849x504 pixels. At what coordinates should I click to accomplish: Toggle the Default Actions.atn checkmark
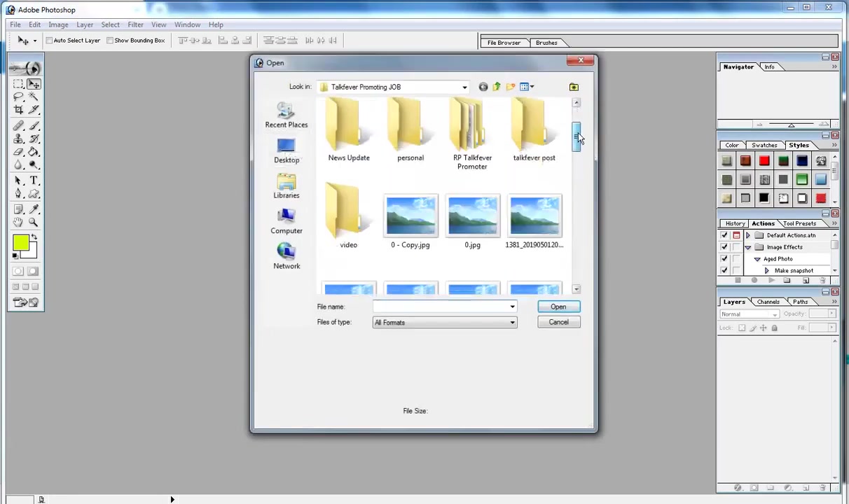(724, 235)
